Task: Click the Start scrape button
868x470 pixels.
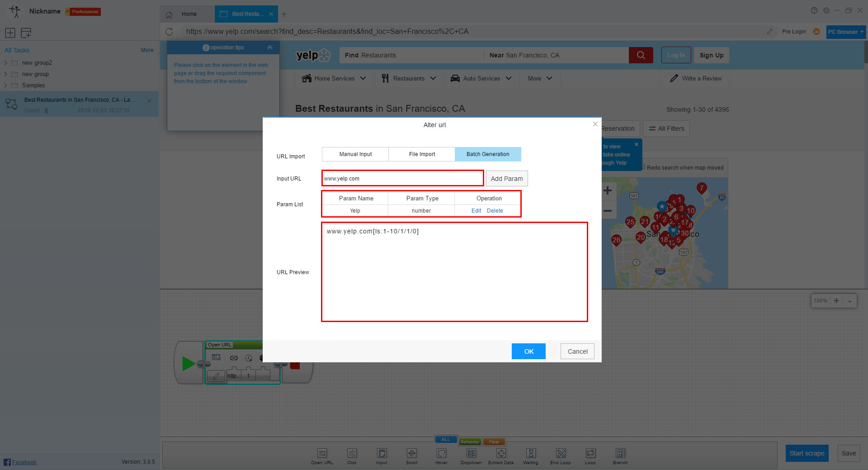Action: tap(807, 453)
